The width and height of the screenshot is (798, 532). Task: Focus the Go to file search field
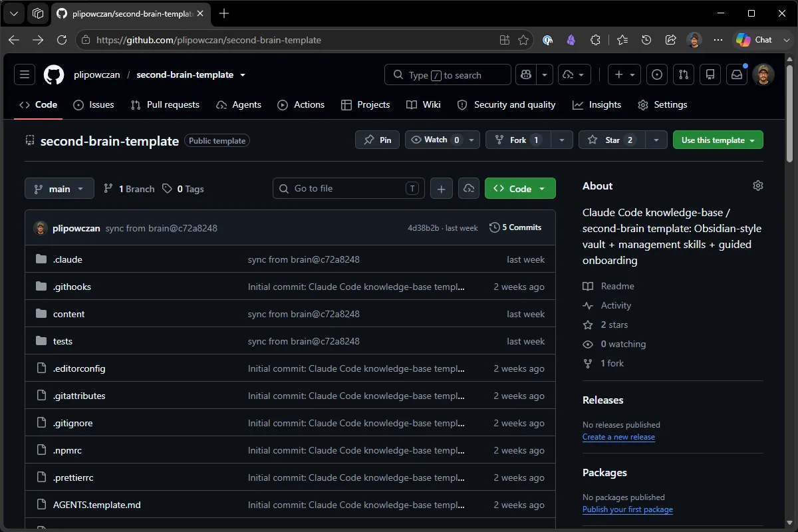pos(348,189)
